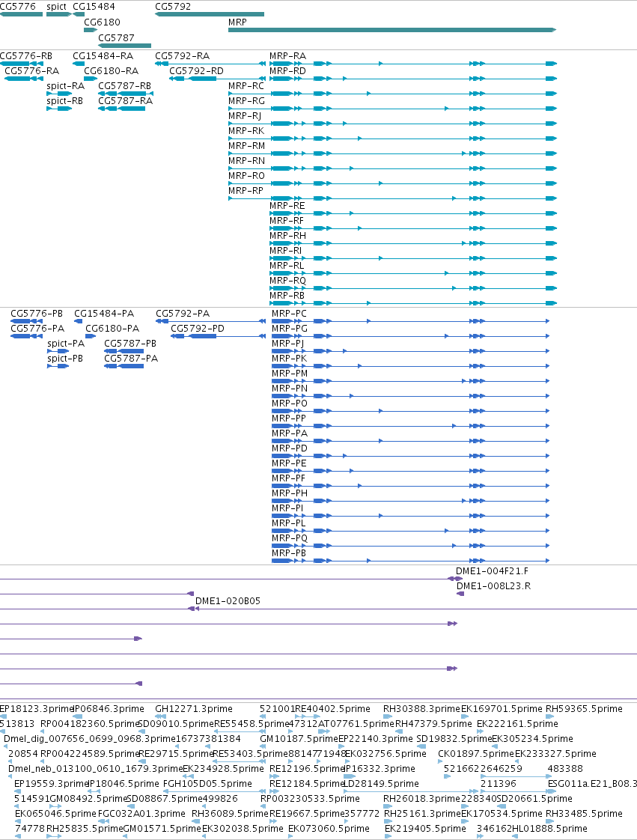Click the MRP-RE transcript label
The height and width of the screenshot is (840, 637).
[287, 206]
